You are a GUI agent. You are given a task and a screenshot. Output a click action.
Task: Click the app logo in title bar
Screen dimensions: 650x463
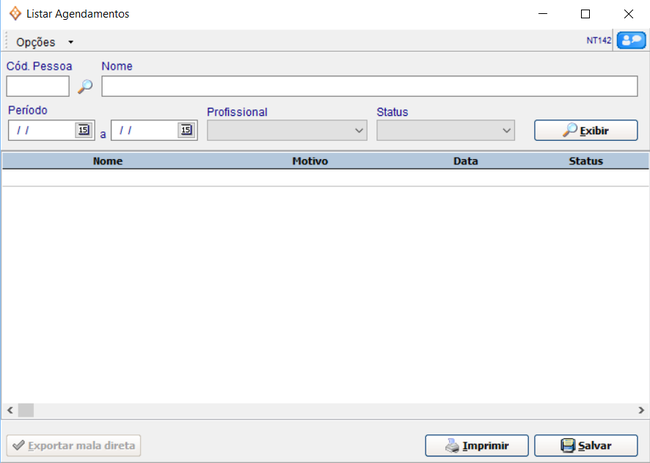tap(14, 14)
